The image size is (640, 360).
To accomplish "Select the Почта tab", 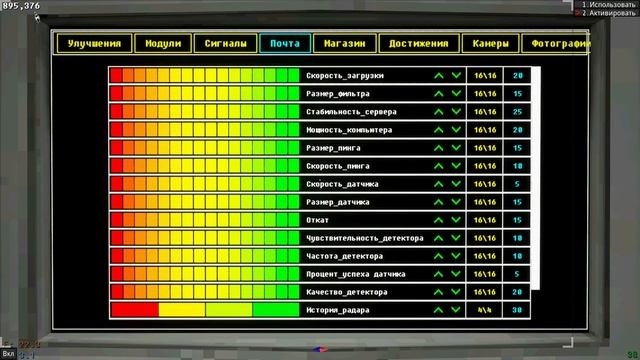I will [x=285, y=44].
